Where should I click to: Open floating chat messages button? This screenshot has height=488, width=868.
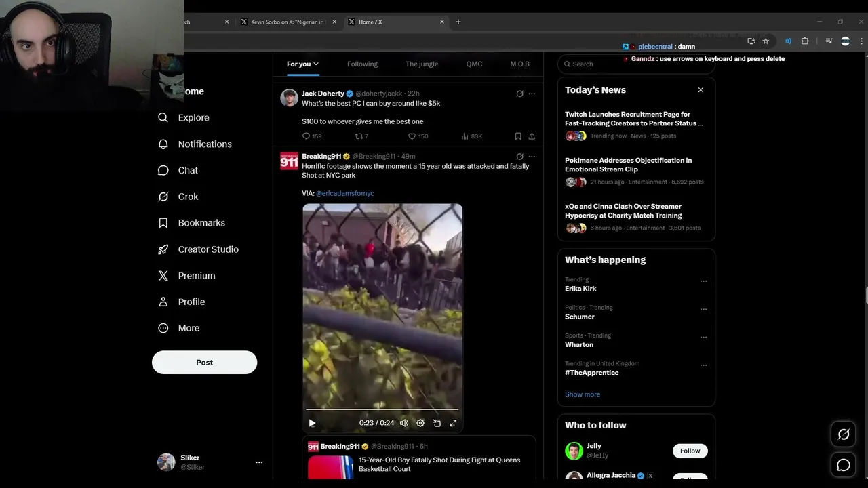click(844, 465)
